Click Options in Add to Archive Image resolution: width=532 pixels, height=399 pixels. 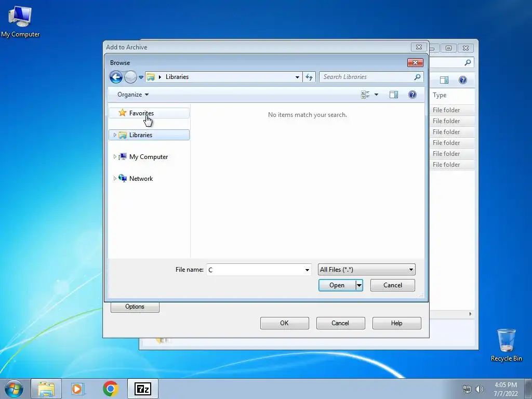point(135,307)
